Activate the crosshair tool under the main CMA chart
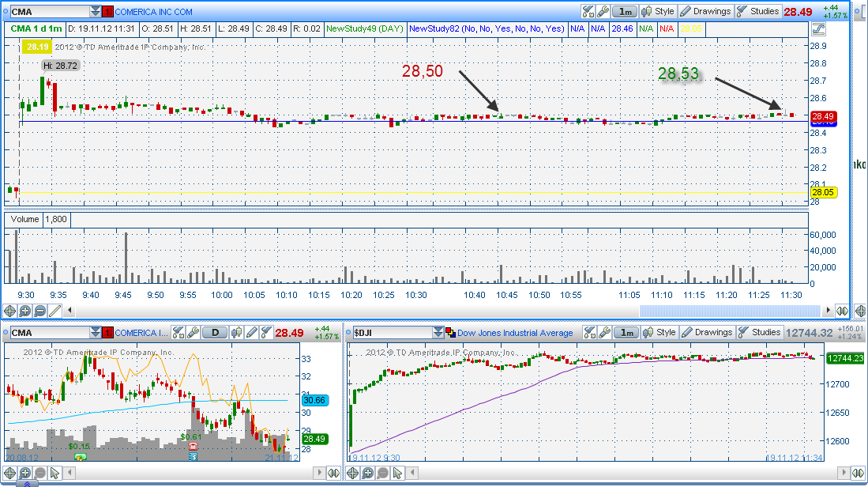The height and width of the screenshot is (487, 868). click(9, 311)
